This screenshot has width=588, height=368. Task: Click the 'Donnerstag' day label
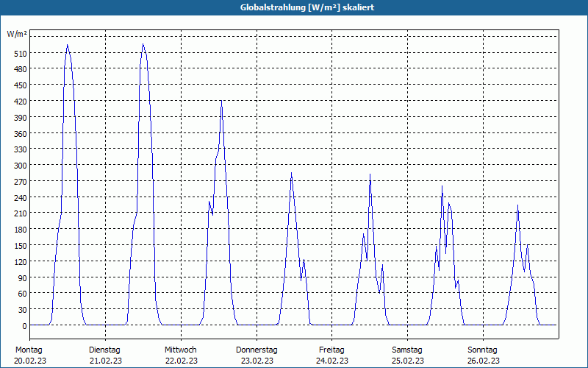(257, 350)
